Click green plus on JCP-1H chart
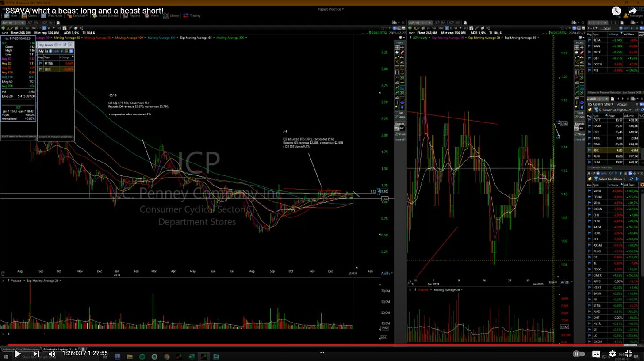Screen dimensions: 644x361 pyautogui.click(x=410, y=28)
